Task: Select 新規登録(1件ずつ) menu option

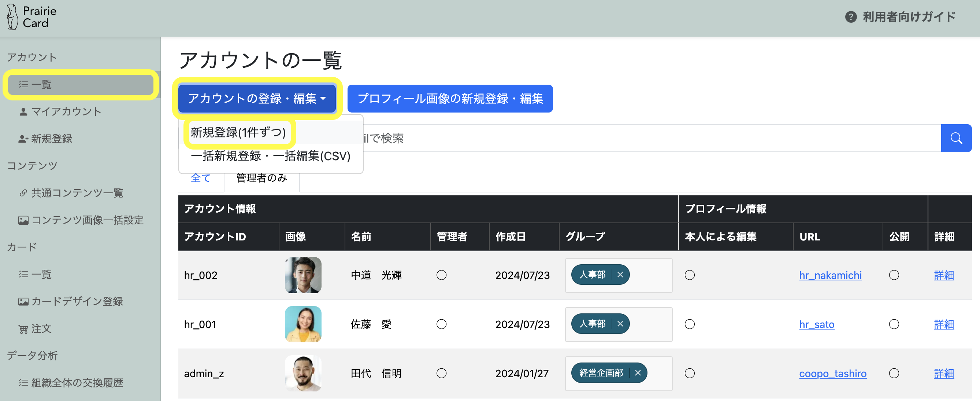Action: click(x=238, y=133)
